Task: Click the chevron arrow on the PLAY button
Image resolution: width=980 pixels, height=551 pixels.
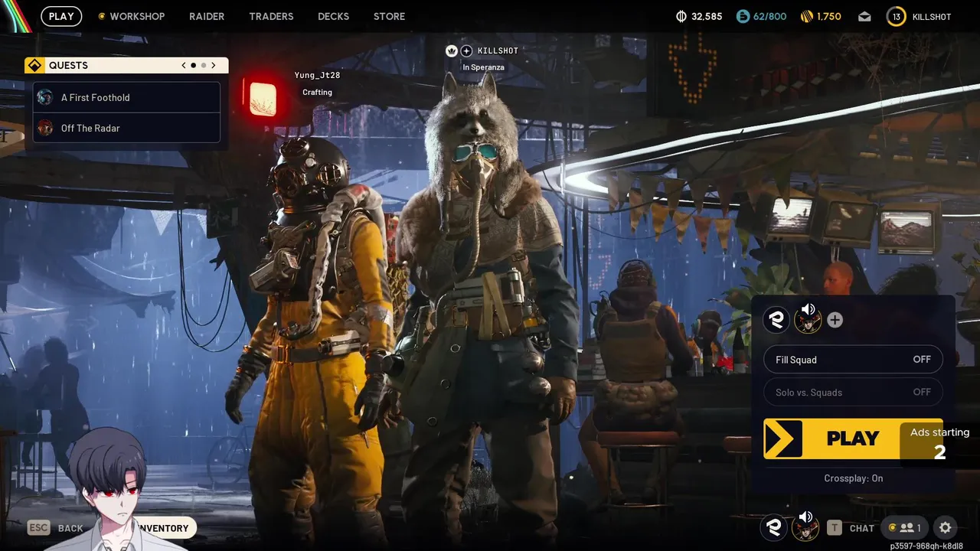Action: point(783,439)
